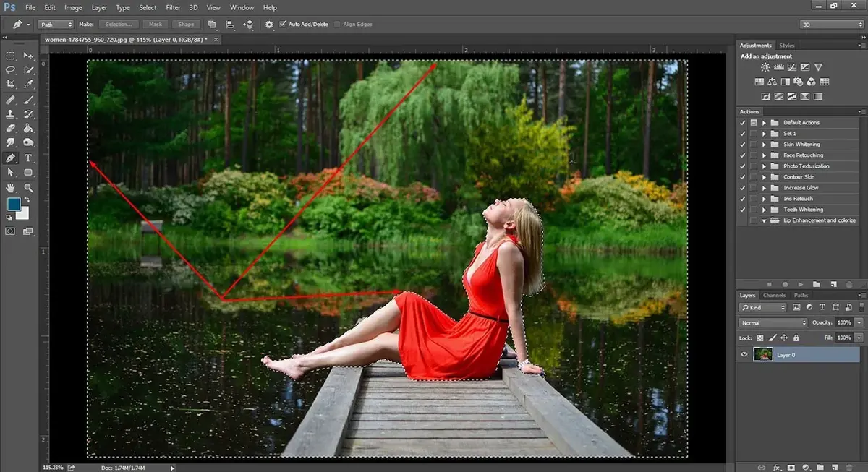Open the Path tool mode dropdown

pyautogui.click(x=55, y=24)
